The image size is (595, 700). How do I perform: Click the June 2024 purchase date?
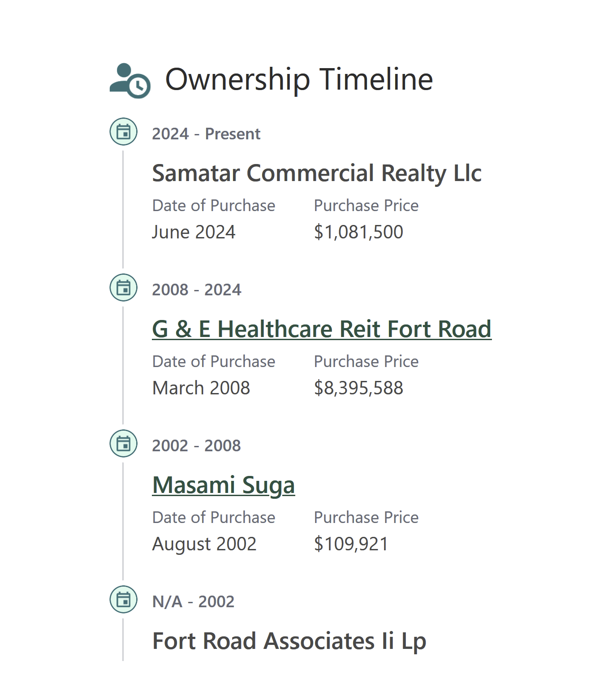pyautogui.click(x=194, y=232)
